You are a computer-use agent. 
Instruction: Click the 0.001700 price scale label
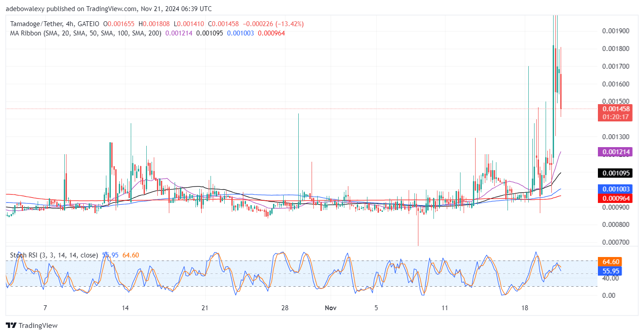click(x=616, y=66)
